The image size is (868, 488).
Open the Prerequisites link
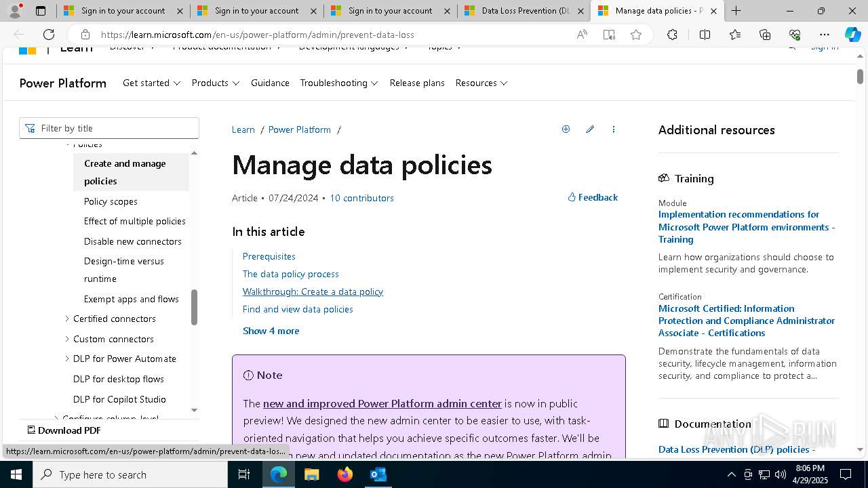(269, 256)
